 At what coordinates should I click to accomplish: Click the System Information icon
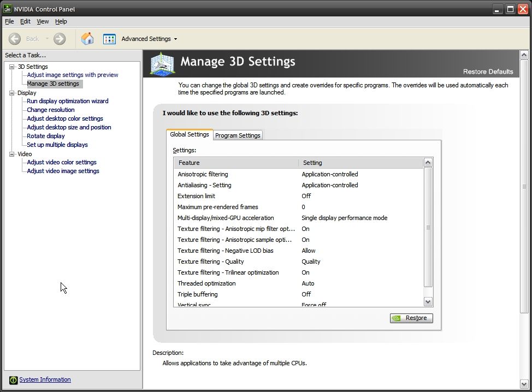click(13, 380)
